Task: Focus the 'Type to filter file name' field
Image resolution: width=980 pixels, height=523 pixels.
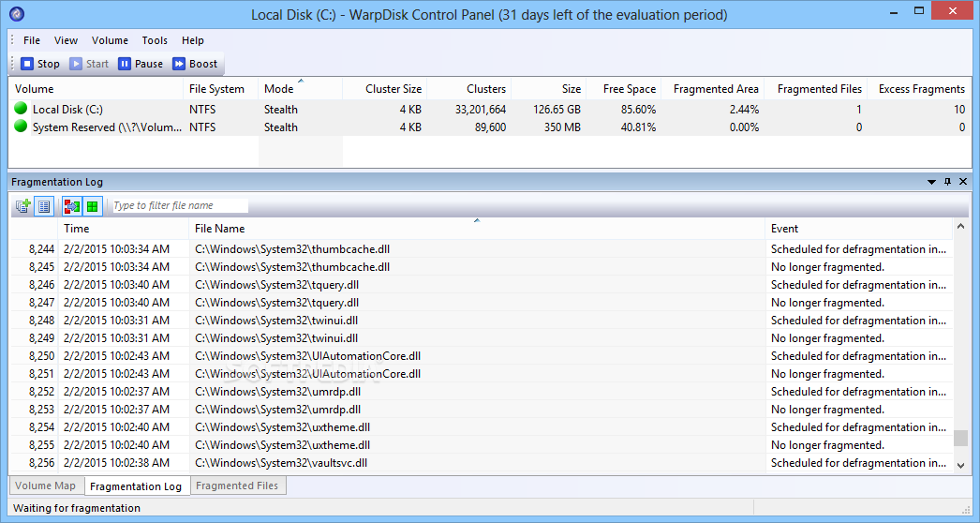Action: click(179, 205)
